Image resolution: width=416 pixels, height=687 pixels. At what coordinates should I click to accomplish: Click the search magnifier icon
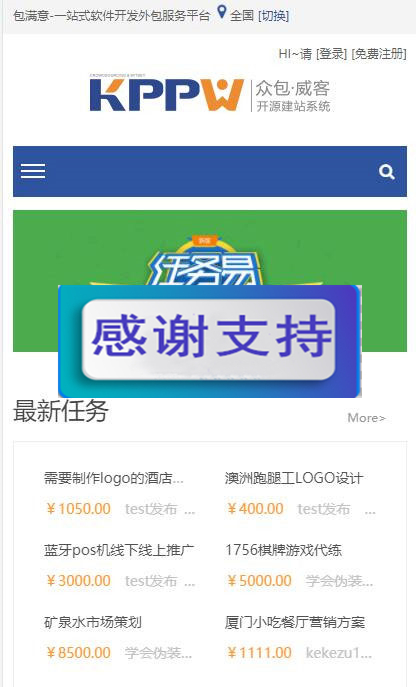[x=387, y=172]
